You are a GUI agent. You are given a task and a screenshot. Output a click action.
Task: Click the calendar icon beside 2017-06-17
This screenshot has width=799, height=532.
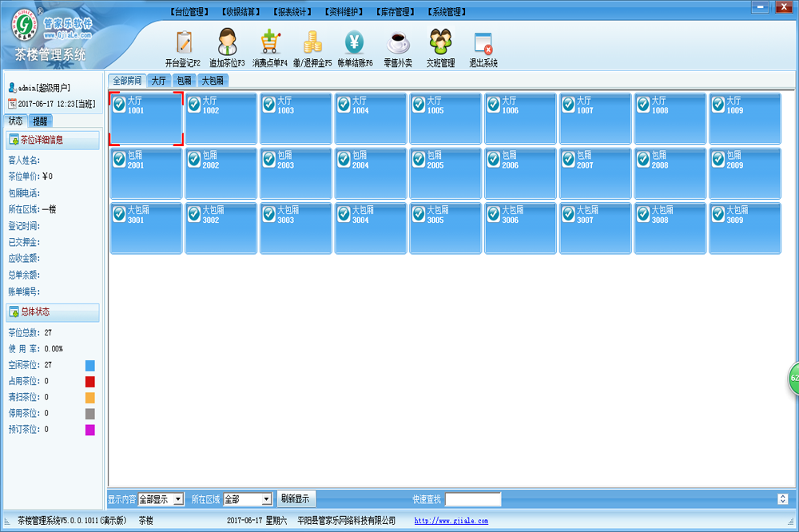tap(12, 104)
